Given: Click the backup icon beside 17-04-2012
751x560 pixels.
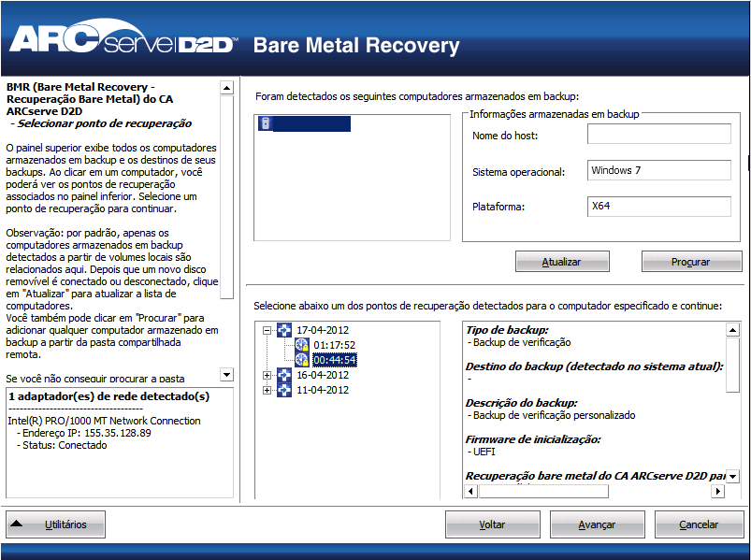Looking at the screenshot, I should tap(284, 329).
